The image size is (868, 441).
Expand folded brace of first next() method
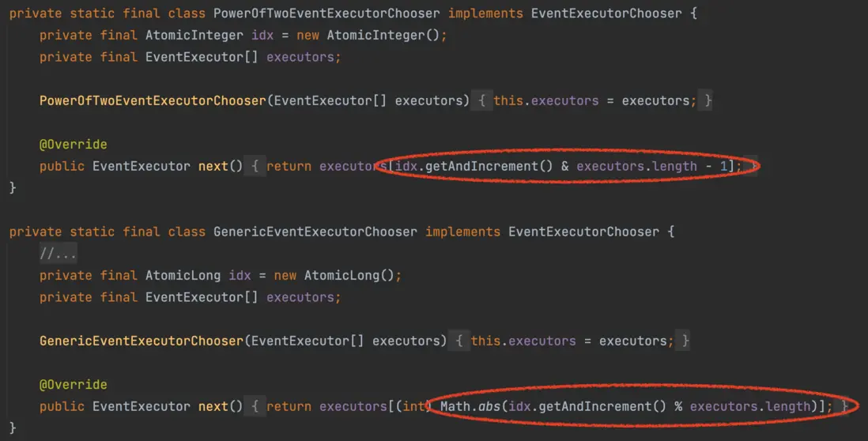(x=255, y=166)
